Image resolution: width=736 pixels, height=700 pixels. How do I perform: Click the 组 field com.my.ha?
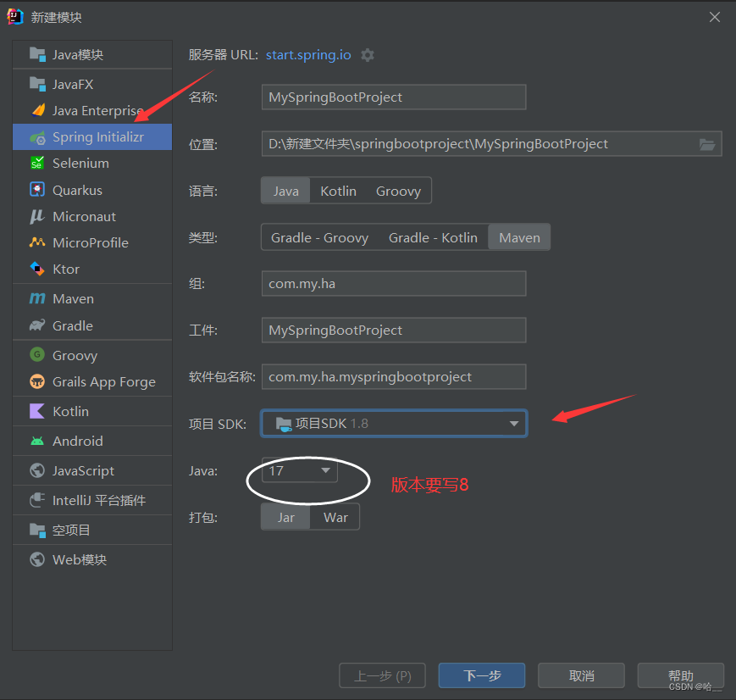click(393, 284)
